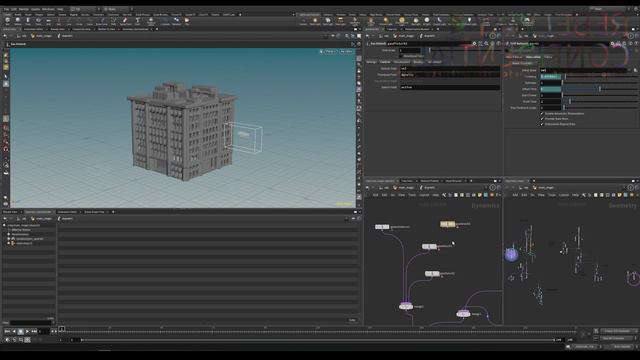Viewport: 640px width, 360px height.
Task: Add a new pane tab next to Geometry Spreadsheet
Action: [x=157, y=29]
